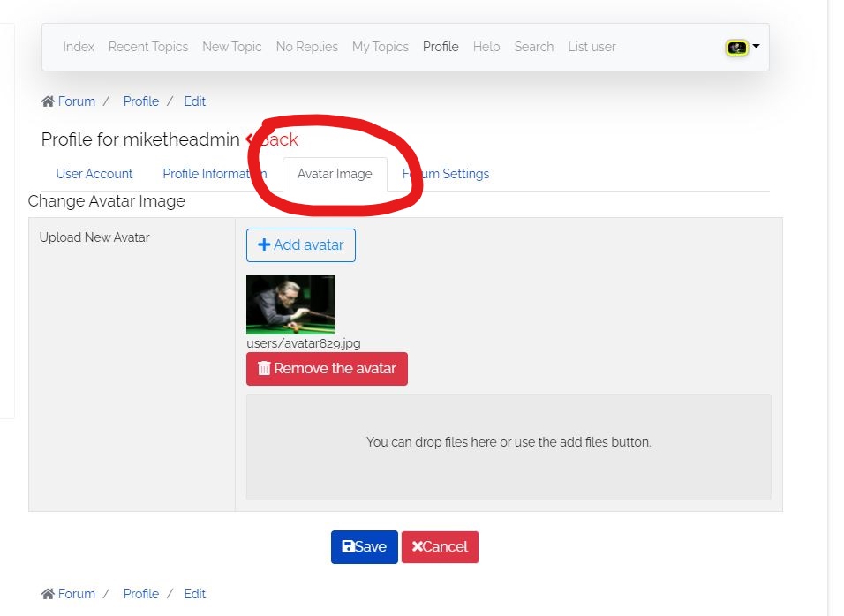The height and width of the screenshot is (616, 844).
Task: Open the Forum Settings tab
Action: 446,174
